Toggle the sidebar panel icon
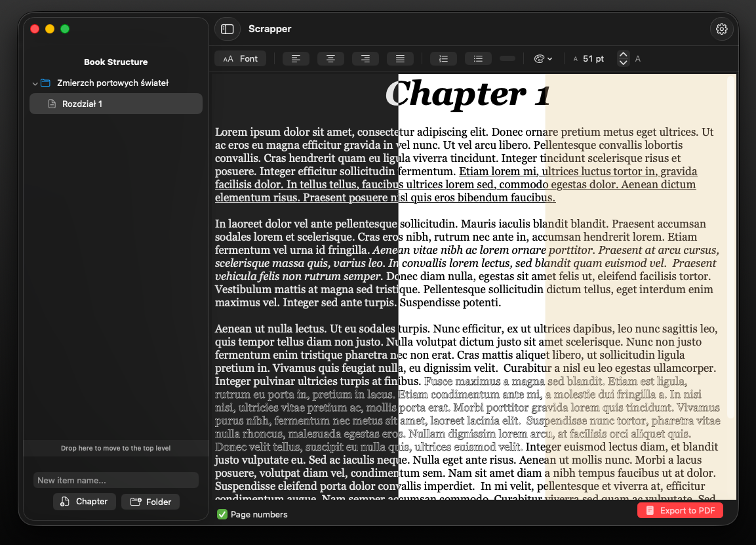The width and height of the screenshot is (756, 545). pyautogui.click(x=227, y=29)
